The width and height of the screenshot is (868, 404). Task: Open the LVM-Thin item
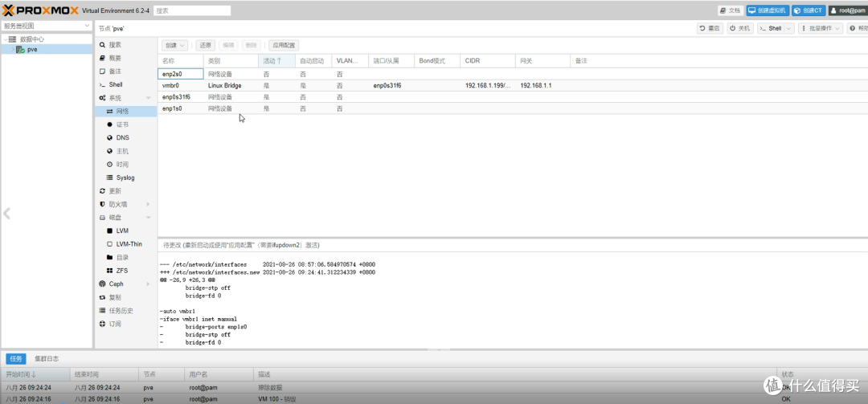pyautogui.click(x=129, y=244)
